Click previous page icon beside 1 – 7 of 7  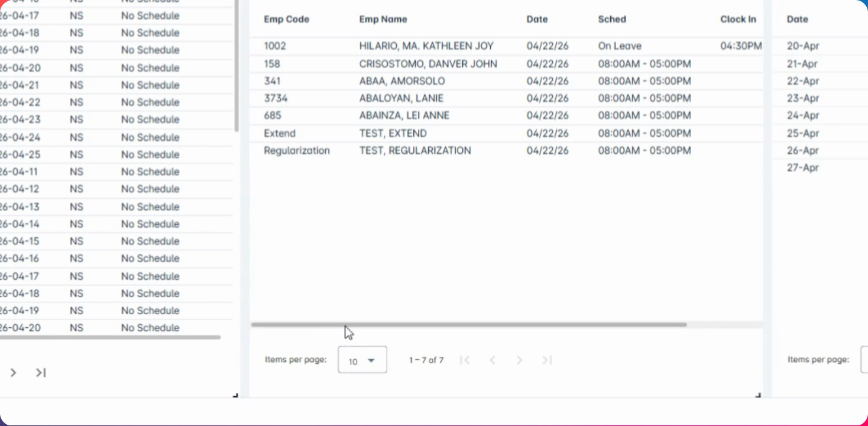coord(492,360)
